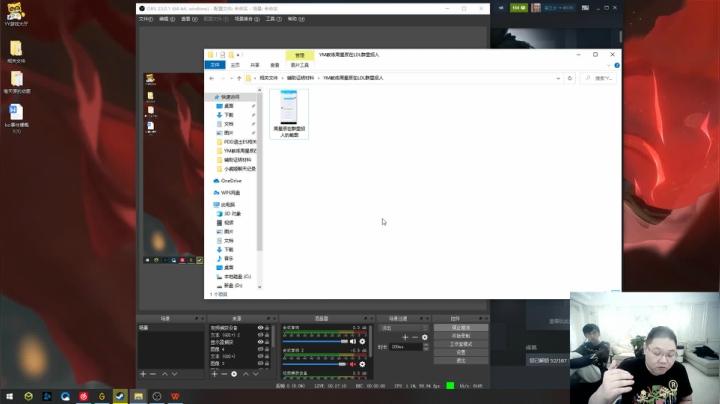The height and width of the screenshot is (404, 720).
Task: Switch to Explorer 查看 ribbon tab
Action: coord(275,65)
